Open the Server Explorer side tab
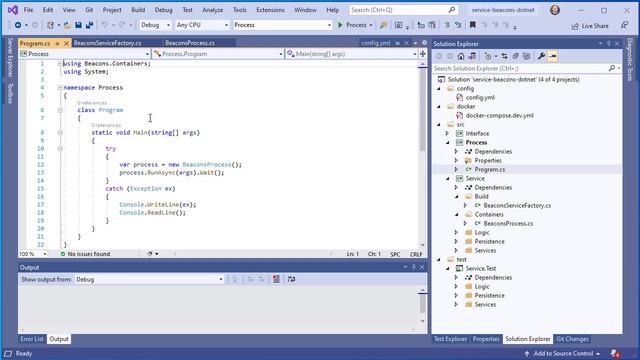 [x=10, y=58]
